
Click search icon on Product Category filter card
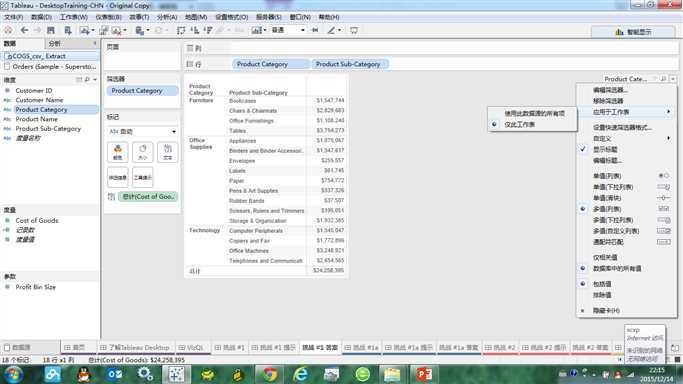coord(663,79)
